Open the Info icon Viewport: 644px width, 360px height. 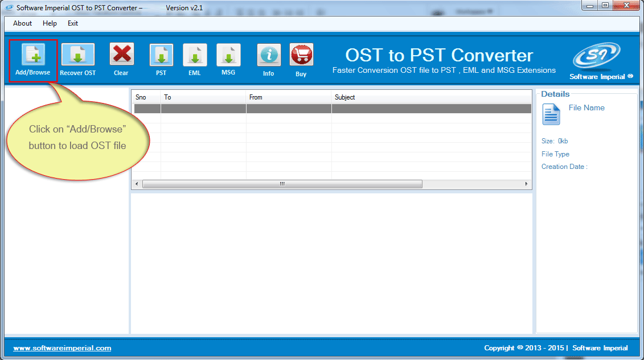pos(269,55)
